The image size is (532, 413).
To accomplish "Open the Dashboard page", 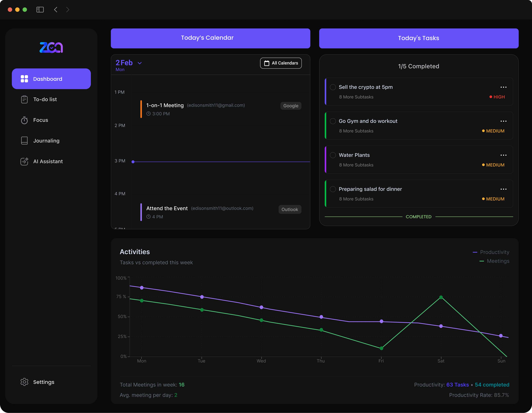I will (x=51, y=79).
